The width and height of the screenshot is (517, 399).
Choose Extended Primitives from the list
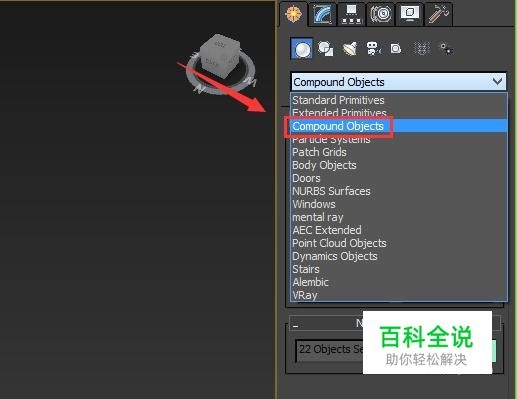point(399,113)
